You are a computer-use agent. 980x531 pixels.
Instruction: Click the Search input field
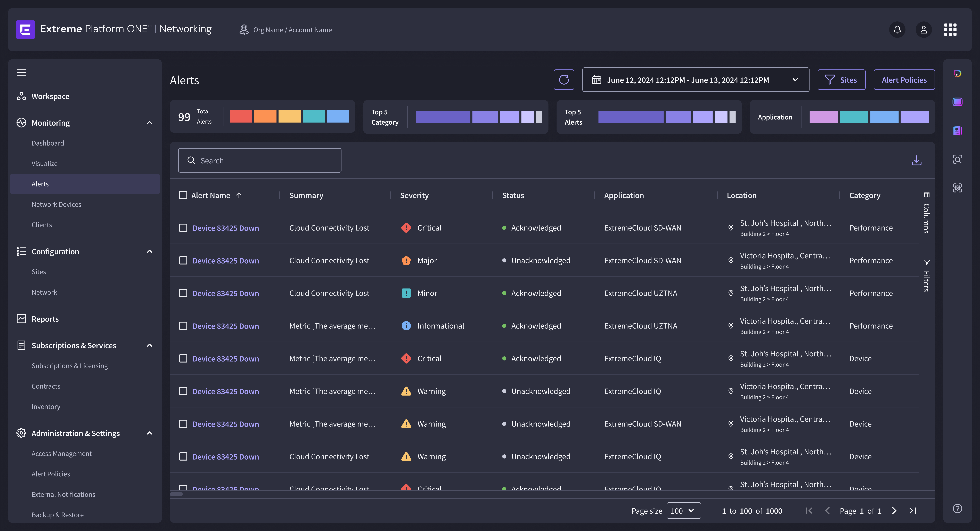coord(259,160)
